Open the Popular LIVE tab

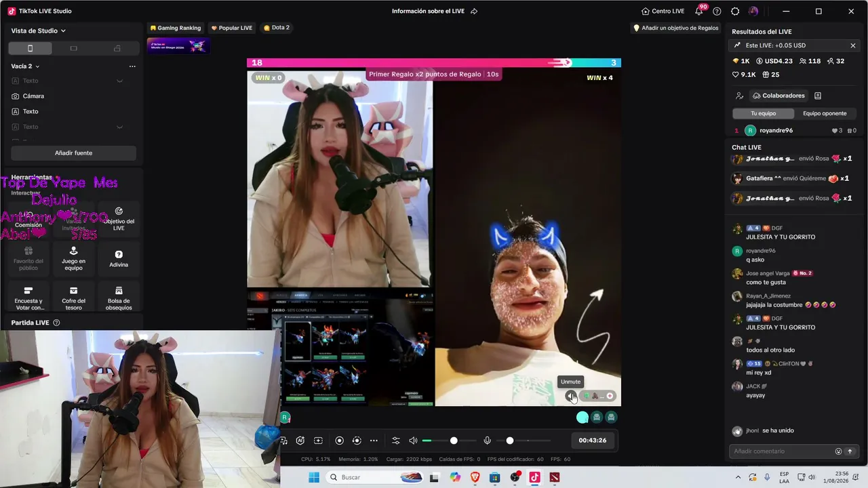click(232, 28)
